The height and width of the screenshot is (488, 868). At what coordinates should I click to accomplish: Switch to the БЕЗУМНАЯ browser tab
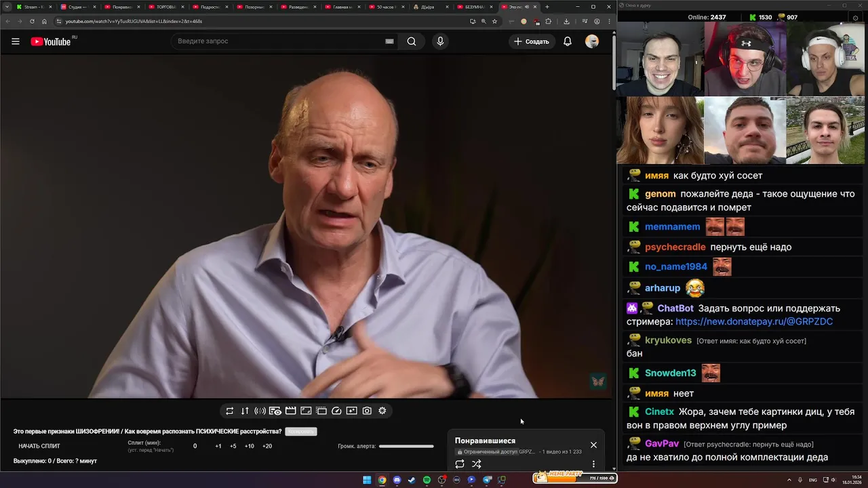point(475,7)
